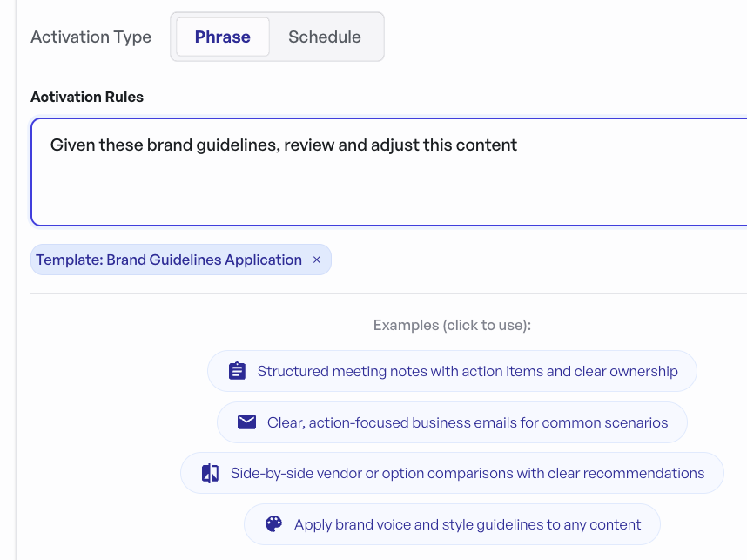747x560 pixels.
Task: Remove the Brand Guidelines Application template chip
Action: point(317,260)
